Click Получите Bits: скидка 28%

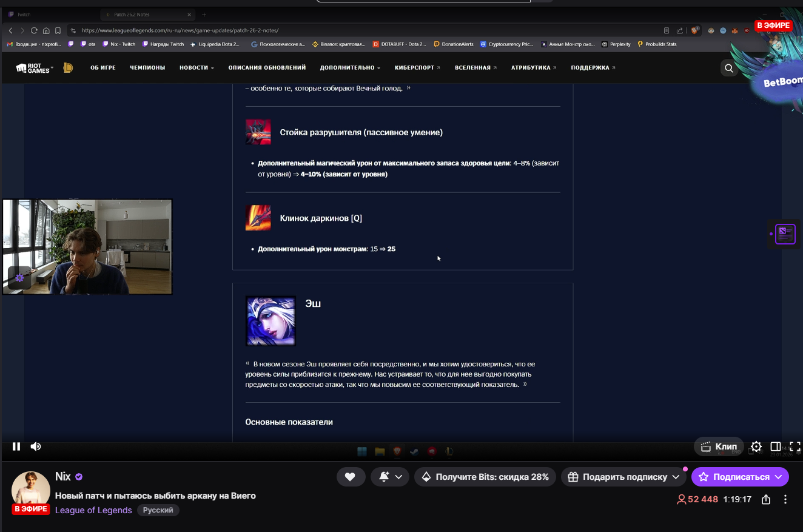pos(485,477)
